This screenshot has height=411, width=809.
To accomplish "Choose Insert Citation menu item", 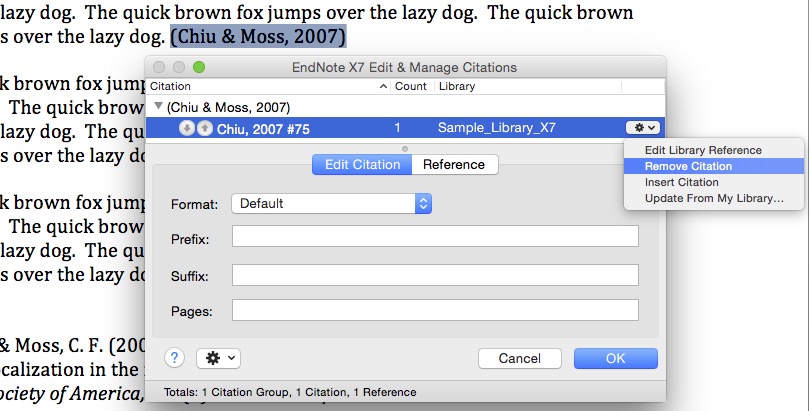I will (682, 182).
